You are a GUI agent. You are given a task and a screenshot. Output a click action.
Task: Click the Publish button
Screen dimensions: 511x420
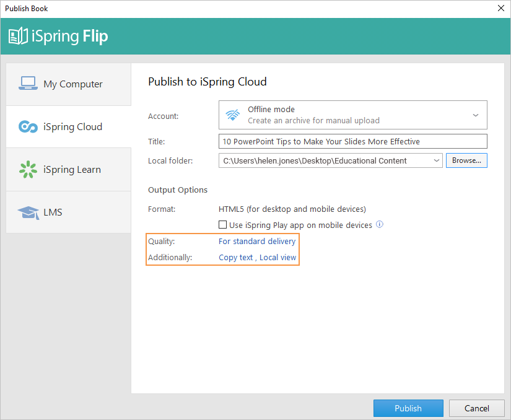(x=408, y=408)
